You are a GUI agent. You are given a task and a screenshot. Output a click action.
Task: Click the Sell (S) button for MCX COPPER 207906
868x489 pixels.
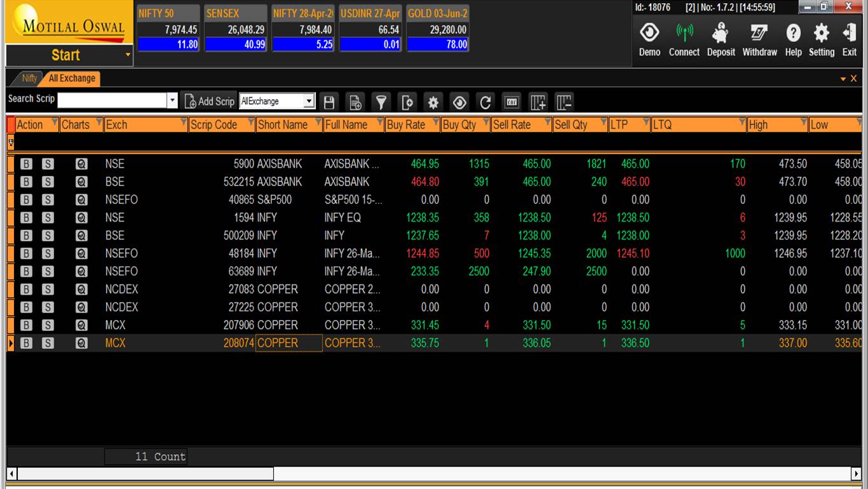tap(48, 325)
